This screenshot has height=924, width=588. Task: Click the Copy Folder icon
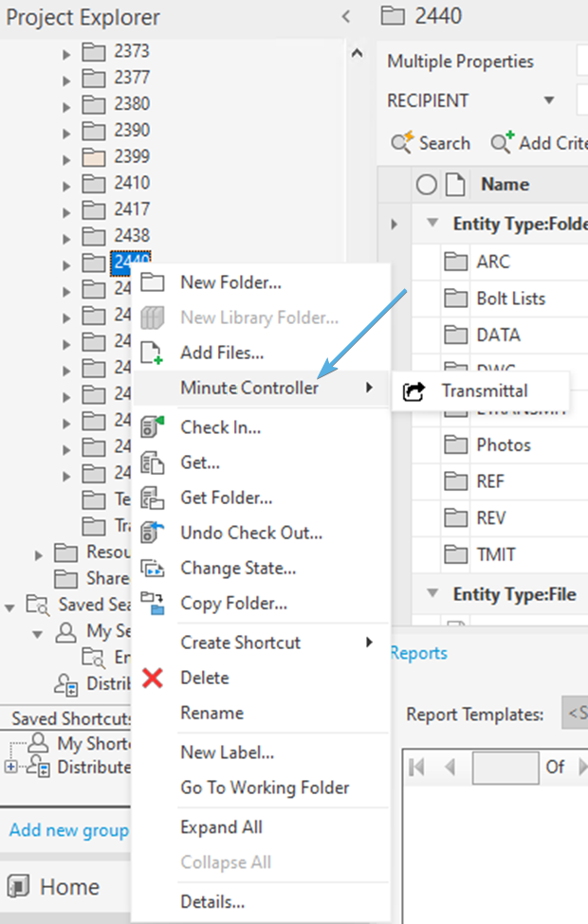[153, 604]
